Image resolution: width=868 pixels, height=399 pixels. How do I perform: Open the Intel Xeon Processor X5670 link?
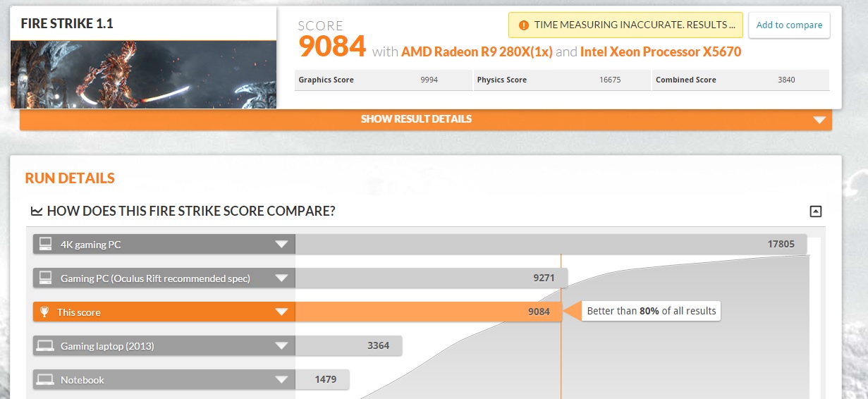(x=661, y=51)
